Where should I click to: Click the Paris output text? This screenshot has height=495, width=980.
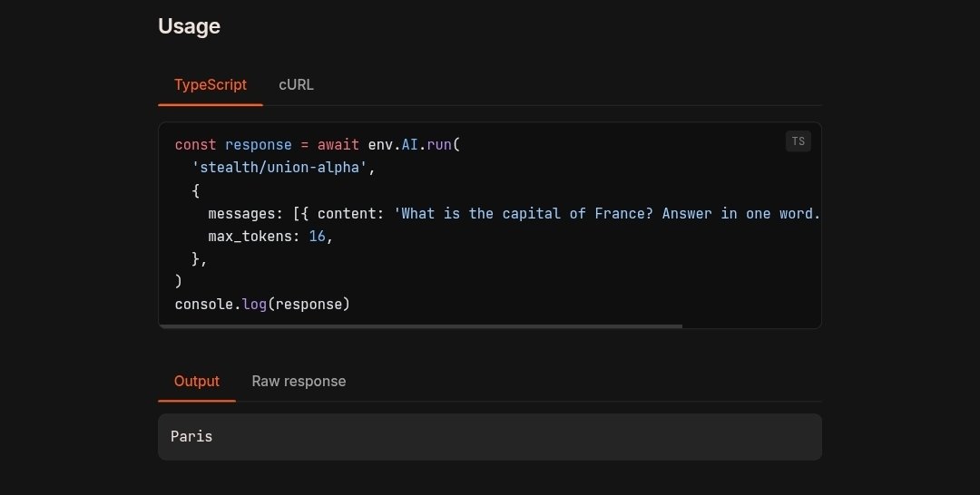click(191, 436)
